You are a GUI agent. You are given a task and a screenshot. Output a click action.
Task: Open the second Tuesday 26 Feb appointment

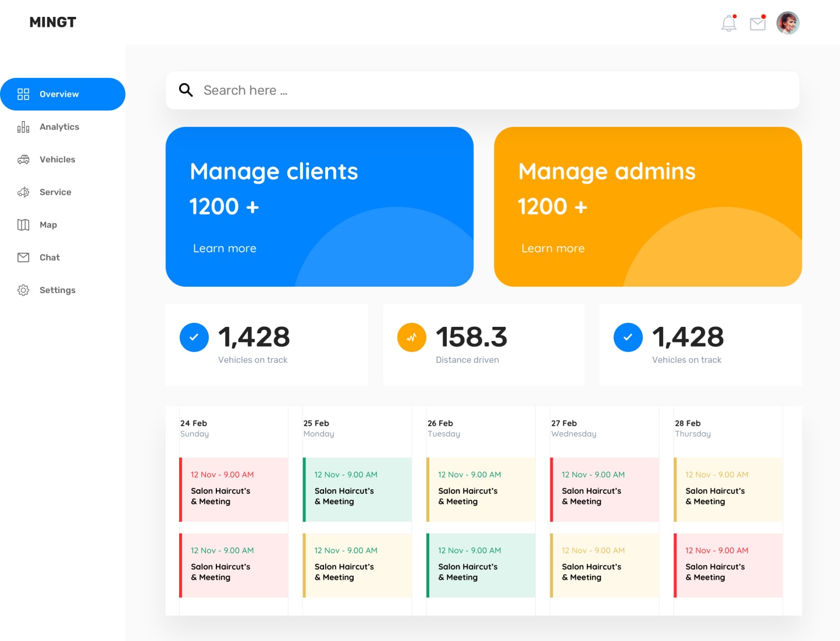[x=481, y=565]
